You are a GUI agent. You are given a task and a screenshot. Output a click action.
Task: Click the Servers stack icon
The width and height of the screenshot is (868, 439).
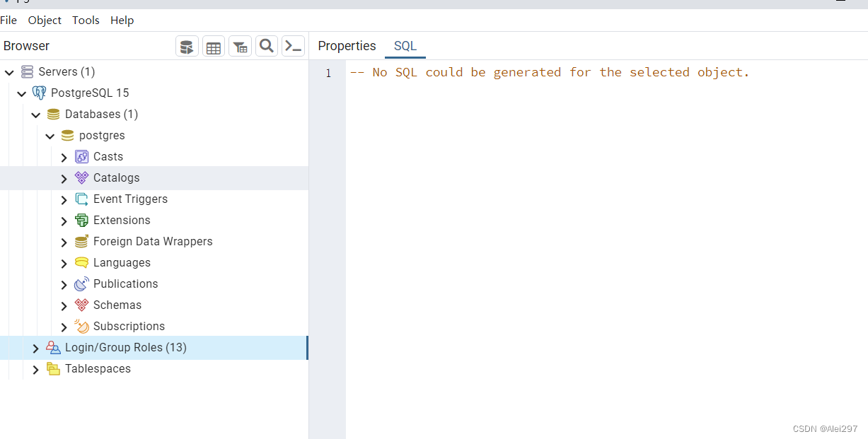[x=28, y=72]
